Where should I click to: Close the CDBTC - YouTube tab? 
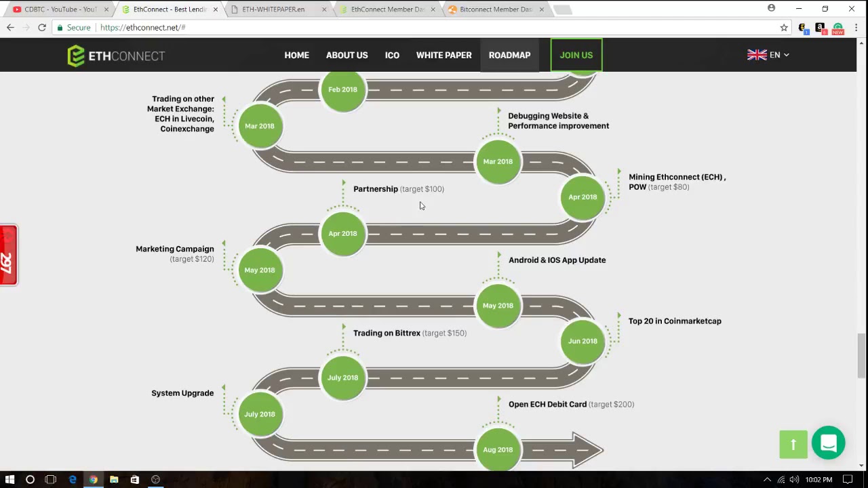(106, 9)
